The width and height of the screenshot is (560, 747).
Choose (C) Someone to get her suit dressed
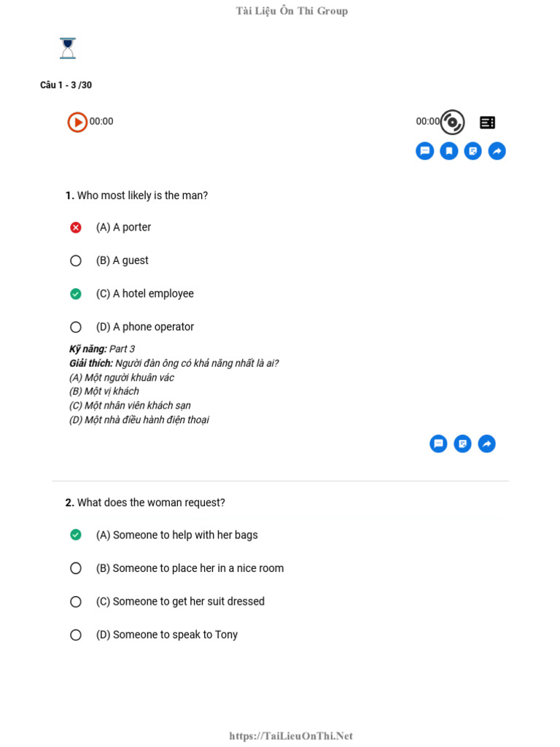coord(76,602)
